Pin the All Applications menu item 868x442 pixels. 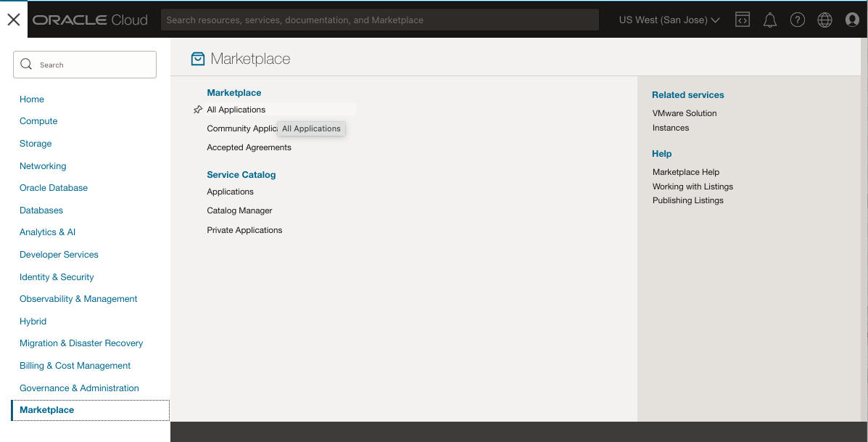coord(198,110)
